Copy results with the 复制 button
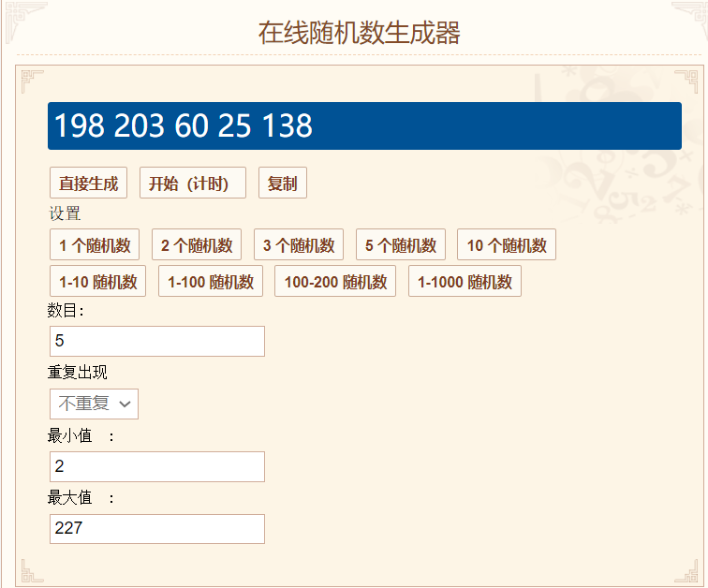Image resolution: width=708 pixels, height=588 pixels. pos(283,183)
